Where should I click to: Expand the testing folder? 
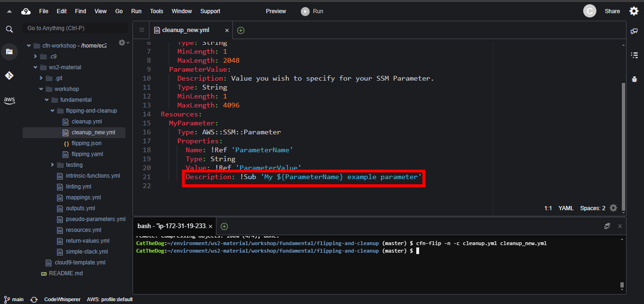(53, 165)
